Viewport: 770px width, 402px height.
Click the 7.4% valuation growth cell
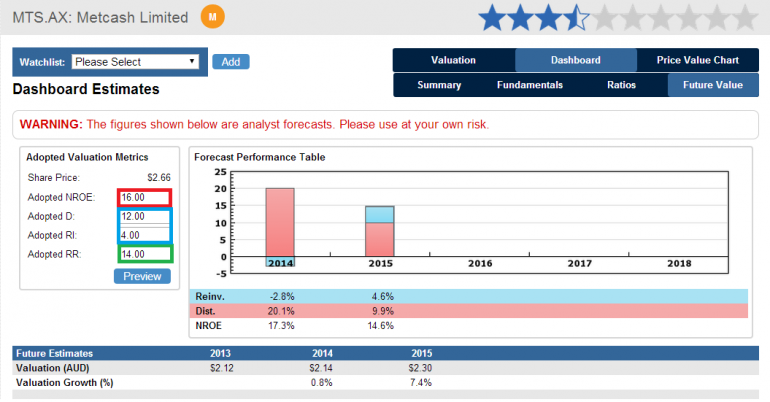(x=421, y=383)
